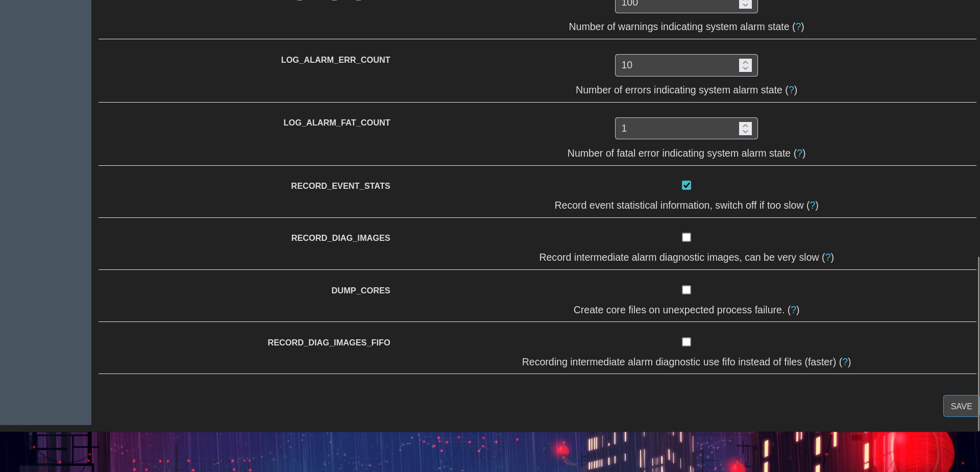Click the number field showing 100
The height and width of the screenshot is (472, 980).
coord(674,4)
